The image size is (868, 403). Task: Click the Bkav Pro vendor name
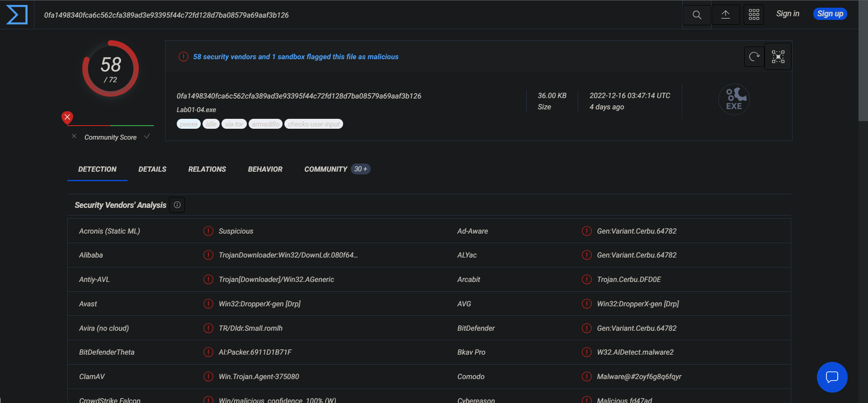[x=471, y=352]
